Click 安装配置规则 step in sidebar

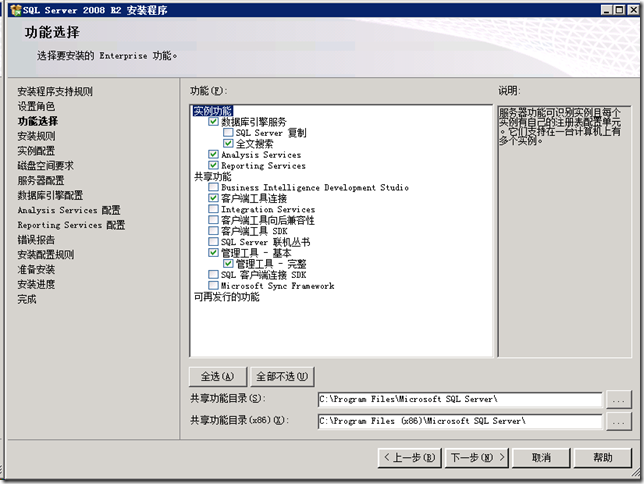pos(46,255)
